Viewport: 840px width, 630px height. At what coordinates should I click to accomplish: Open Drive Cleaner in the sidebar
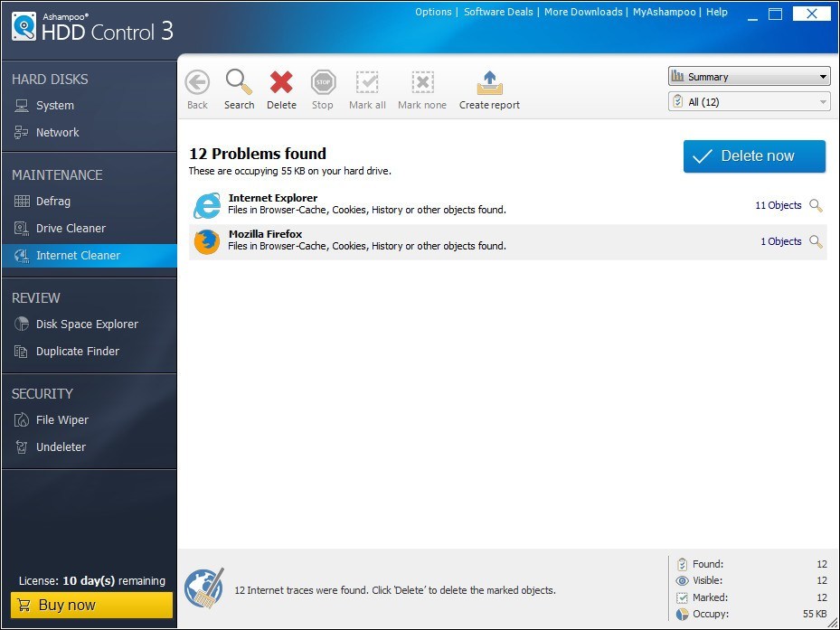coord(71,229)
